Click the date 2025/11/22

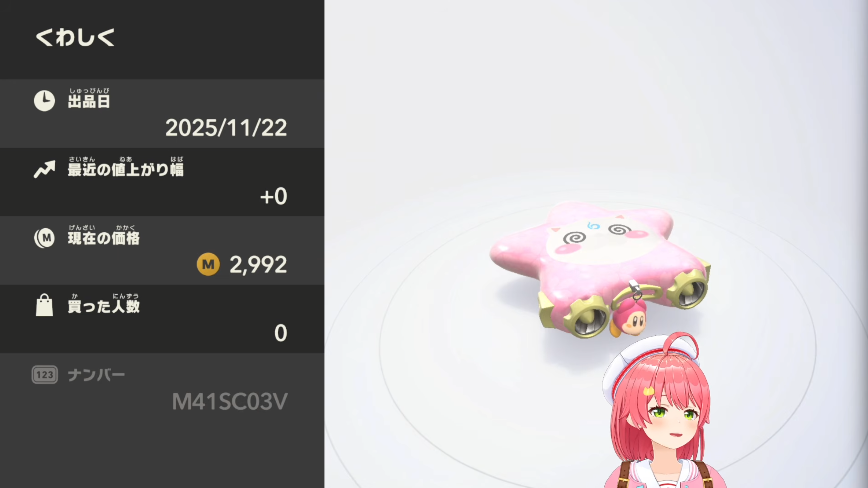226,128
